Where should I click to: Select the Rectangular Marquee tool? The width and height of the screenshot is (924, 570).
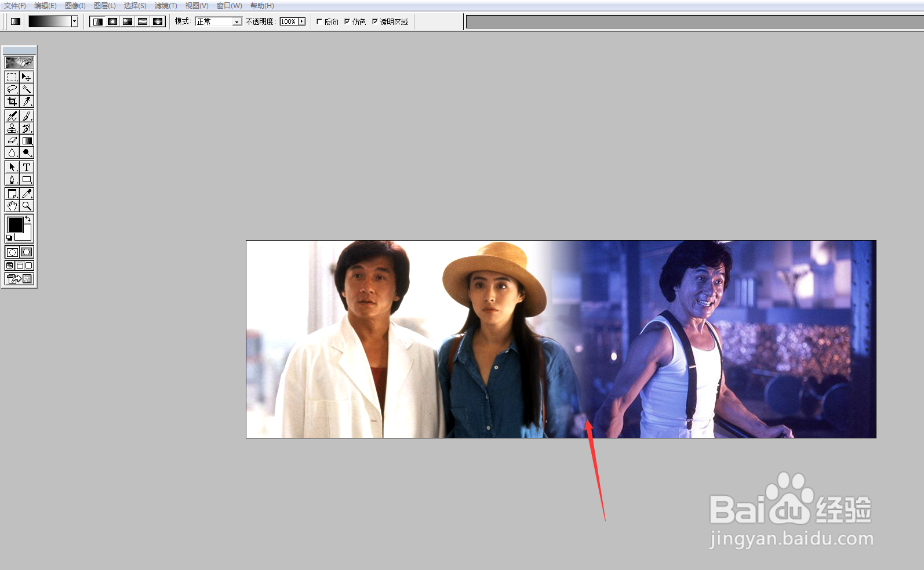12,77
